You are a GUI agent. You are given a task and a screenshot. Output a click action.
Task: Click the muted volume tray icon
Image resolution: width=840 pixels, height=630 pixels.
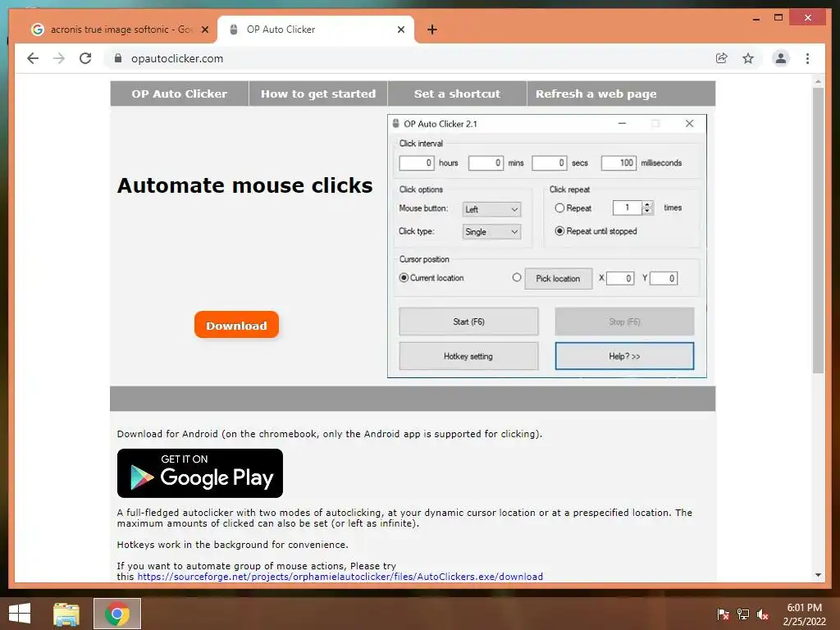pyautogui.click(x=763, y=614)
